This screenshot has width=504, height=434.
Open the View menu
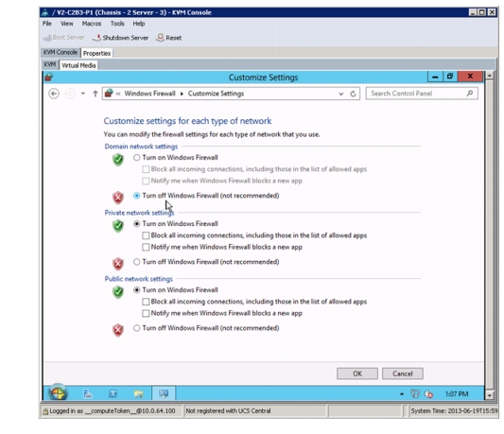(66, 24)
